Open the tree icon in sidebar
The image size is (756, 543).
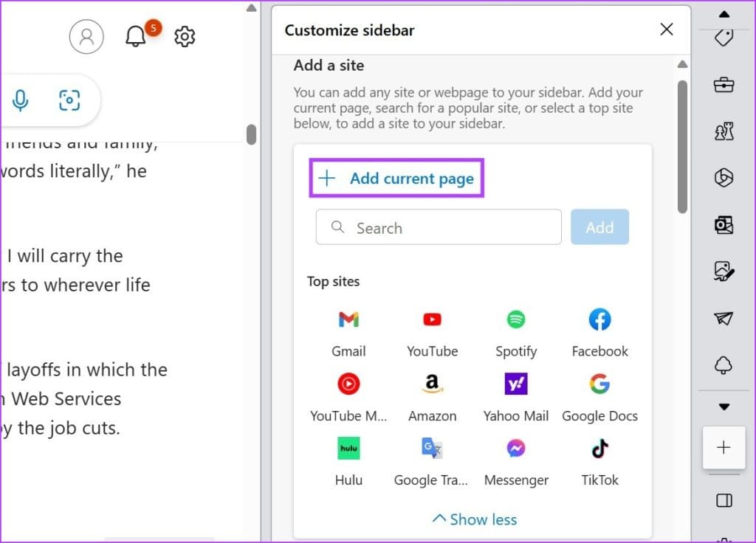(724, 364)
